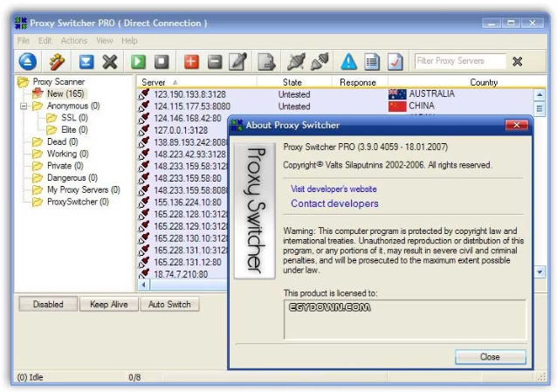The height and width of the screenshot is (392, 557).
Task: Select proxy row 124.146.168.42:80
Action: tap(188, 119)
